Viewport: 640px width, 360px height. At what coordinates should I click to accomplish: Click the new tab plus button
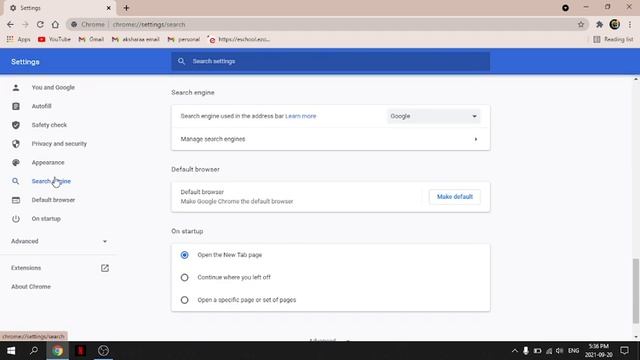point(126,8)
